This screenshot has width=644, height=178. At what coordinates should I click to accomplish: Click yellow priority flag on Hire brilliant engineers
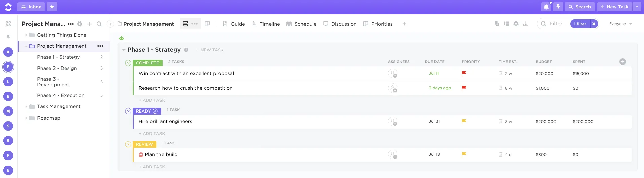tap(464, 121)
